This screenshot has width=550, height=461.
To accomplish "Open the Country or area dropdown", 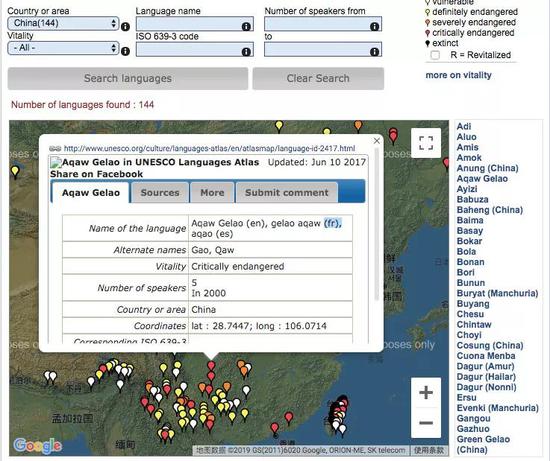I will click(x=63, y=24).
